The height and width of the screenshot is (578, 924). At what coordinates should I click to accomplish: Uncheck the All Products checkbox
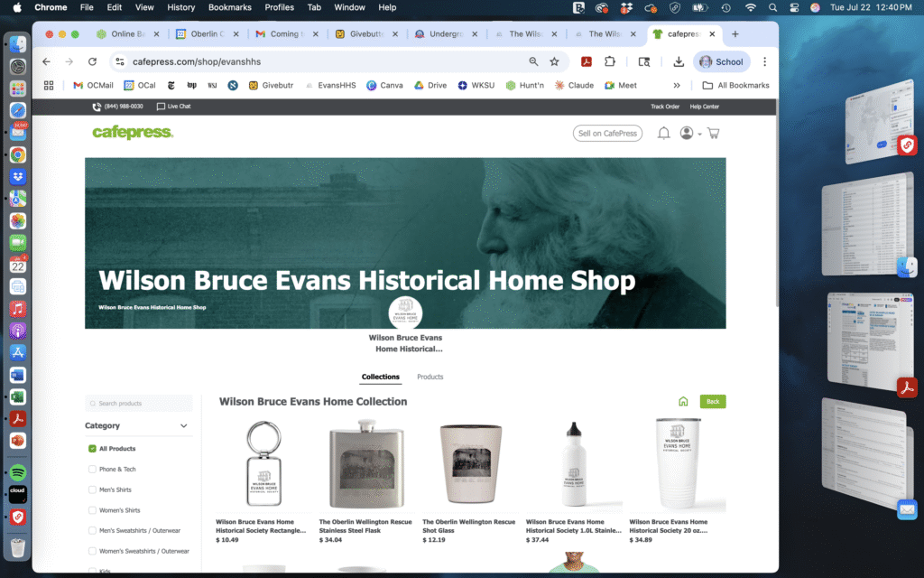pos(93,449)
